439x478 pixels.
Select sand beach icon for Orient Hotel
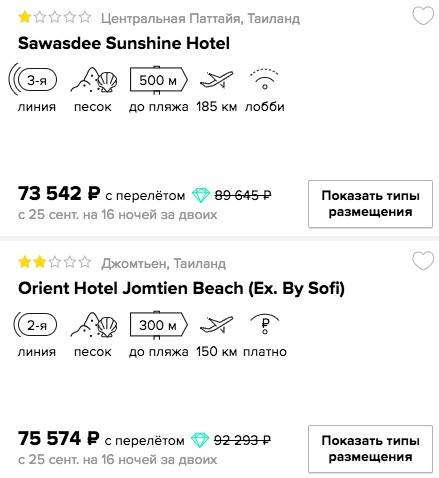94,325
